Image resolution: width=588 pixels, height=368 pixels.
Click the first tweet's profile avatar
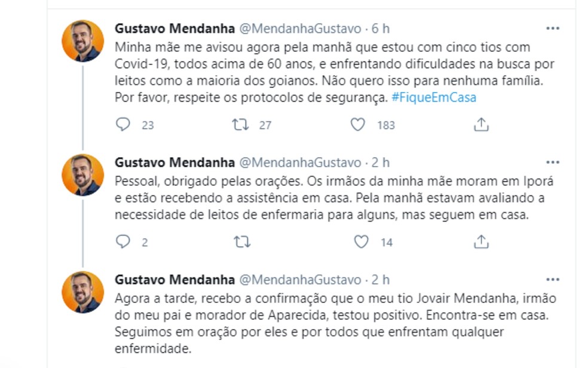point(83,41)
